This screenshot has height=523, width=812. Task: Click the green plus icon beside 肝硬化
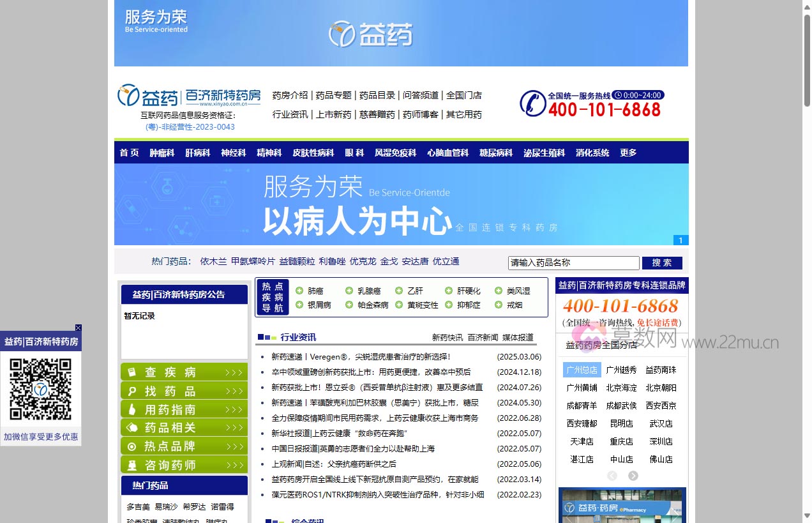(449, 291)
